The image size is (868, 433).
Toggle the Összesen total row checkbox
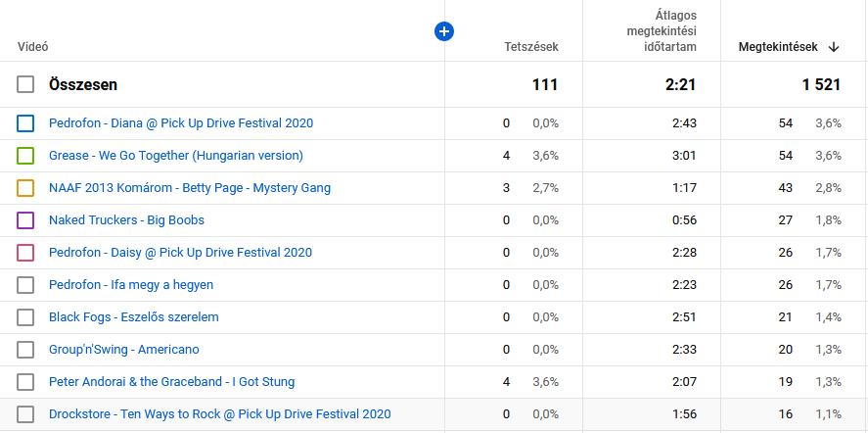pyautogui.click(x=25, y=85)
